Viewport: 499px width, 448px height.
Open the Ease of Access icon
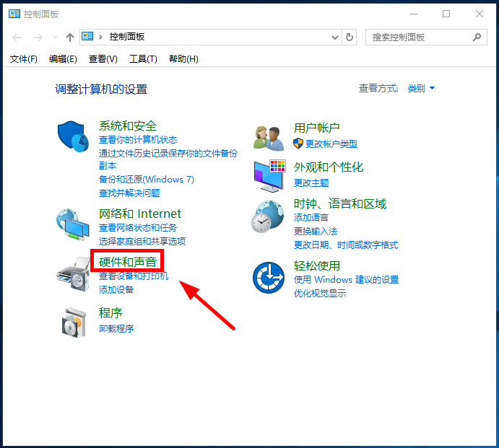pos(269,277)
